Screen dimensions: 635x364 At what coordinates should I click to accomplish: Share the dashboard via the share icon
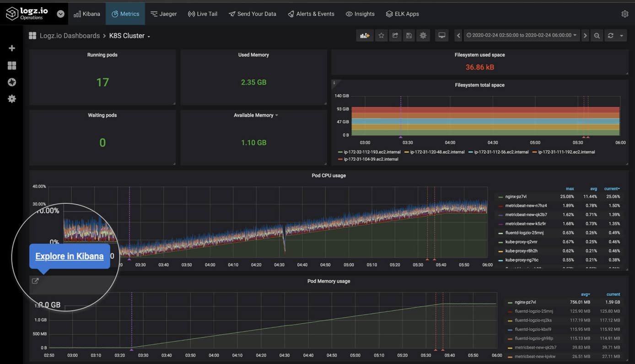tap(395, 35)
